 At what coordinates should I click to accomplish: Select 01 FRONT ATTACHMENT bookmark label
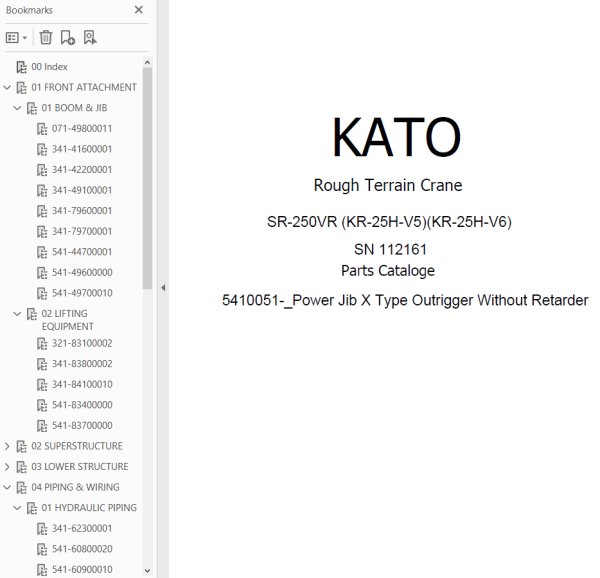click(x=84, y=88)
